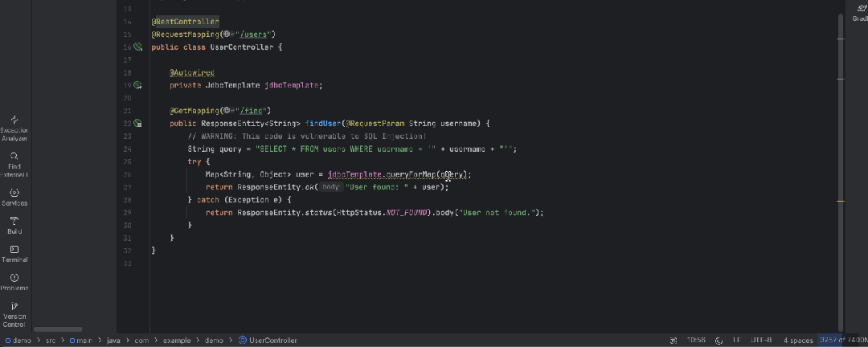Click queryForMap method call
The height and width of the screenshot is (347, 868).
point(410,174)
